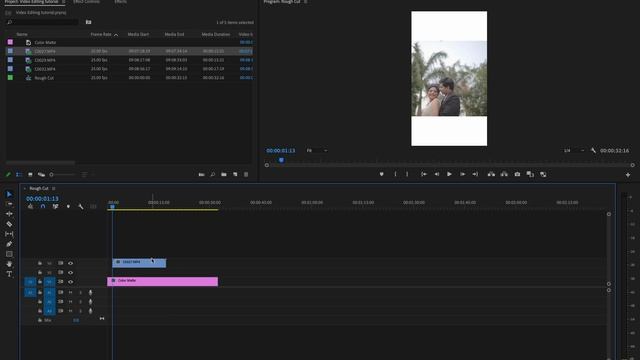Click Automate to Sequence icon
640x360 pixels.
(x=201, y=174)
